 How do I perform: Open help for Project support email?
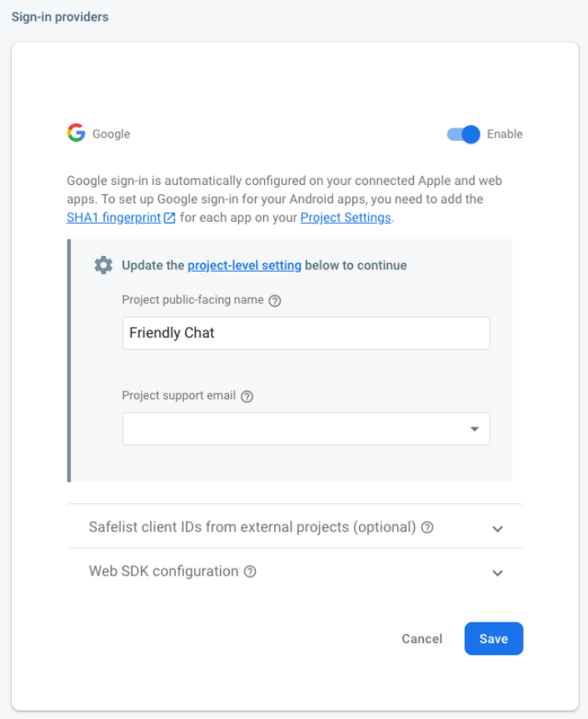[246, 396]
